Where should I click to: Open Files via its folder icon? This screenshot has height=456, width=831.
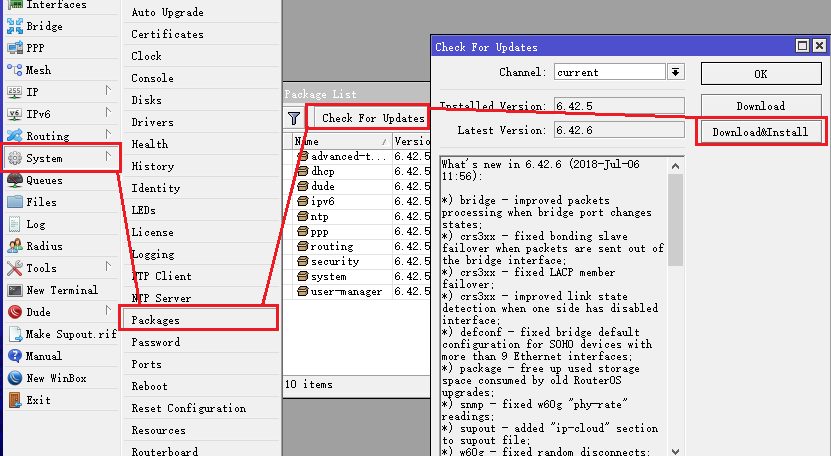point(15,202)
